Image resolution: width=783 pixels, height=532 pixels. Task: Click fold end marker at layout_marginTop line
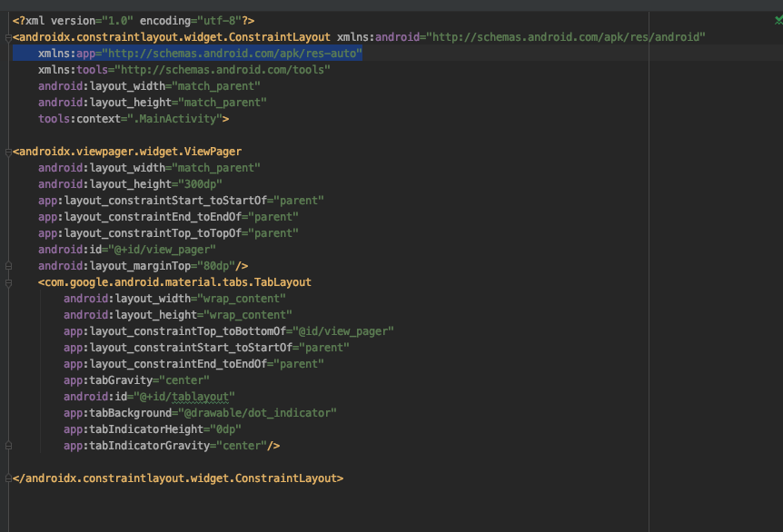(x=8, y=266)
